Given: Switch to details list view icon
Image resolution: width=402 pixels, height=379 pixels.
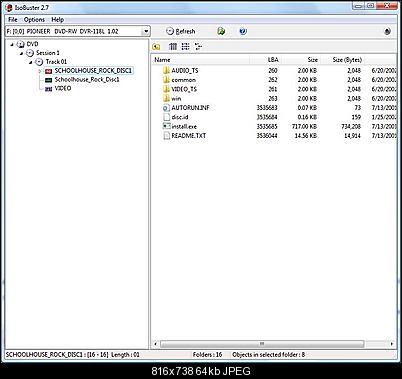Looking at the screenshot, I should point(173,46).
